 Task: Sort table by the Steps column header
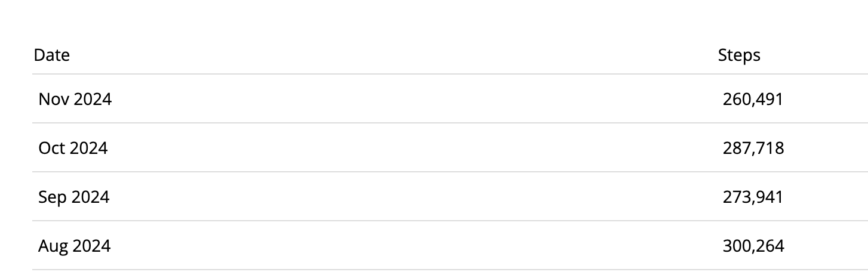(739, 55)
